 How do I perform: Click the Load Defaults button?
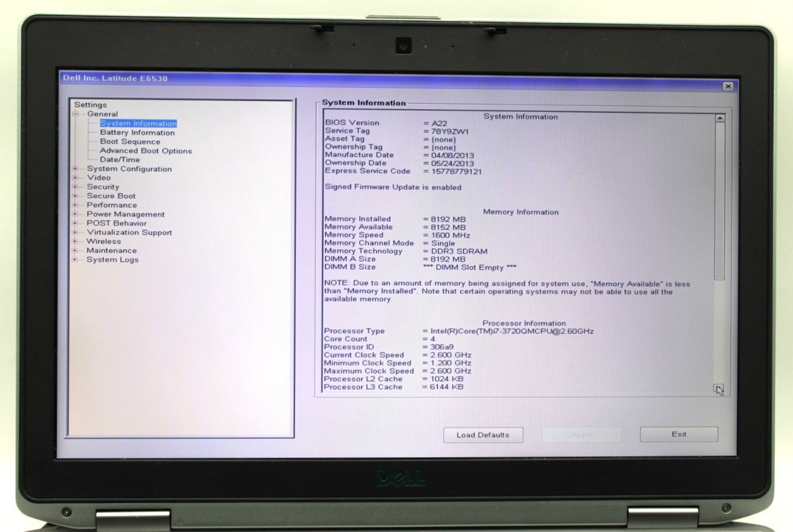click(x=483, y=435)
